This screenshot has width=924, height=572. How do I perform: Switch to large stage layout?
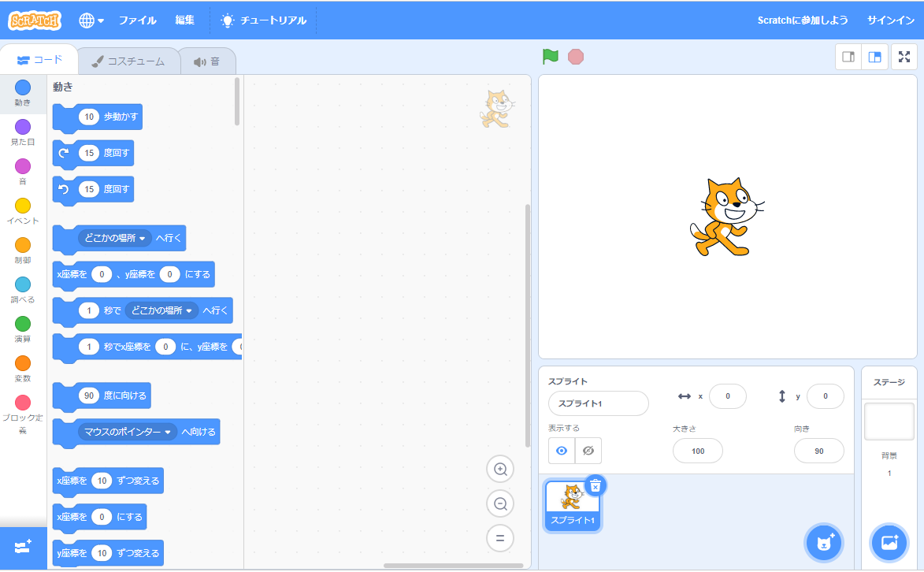(874, 57)
